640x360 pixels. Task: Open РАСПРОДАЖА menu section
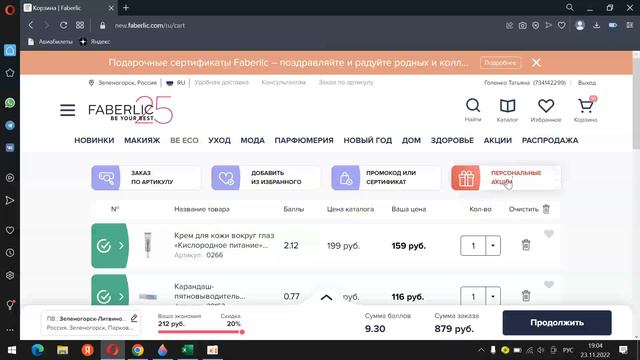(x=550, y=140)
